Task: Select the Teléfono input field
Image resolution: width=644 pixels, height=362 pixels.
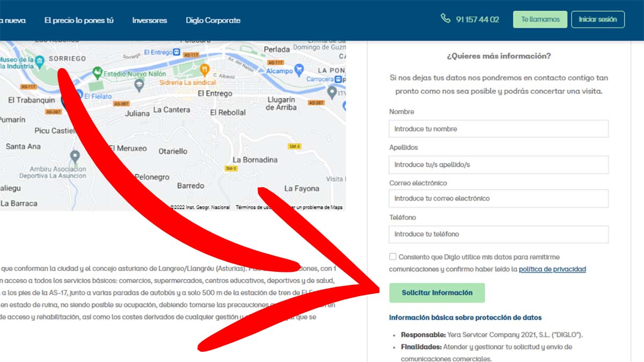Action: coord(499,234)
